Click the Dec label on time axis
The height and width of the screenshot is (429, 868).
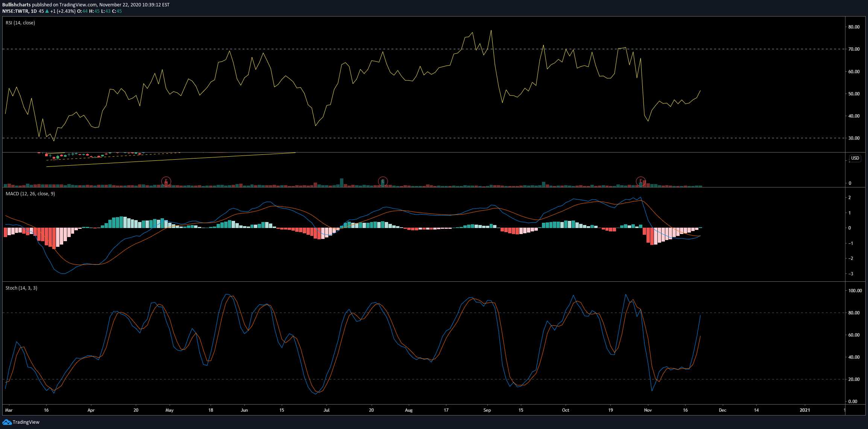722,410
